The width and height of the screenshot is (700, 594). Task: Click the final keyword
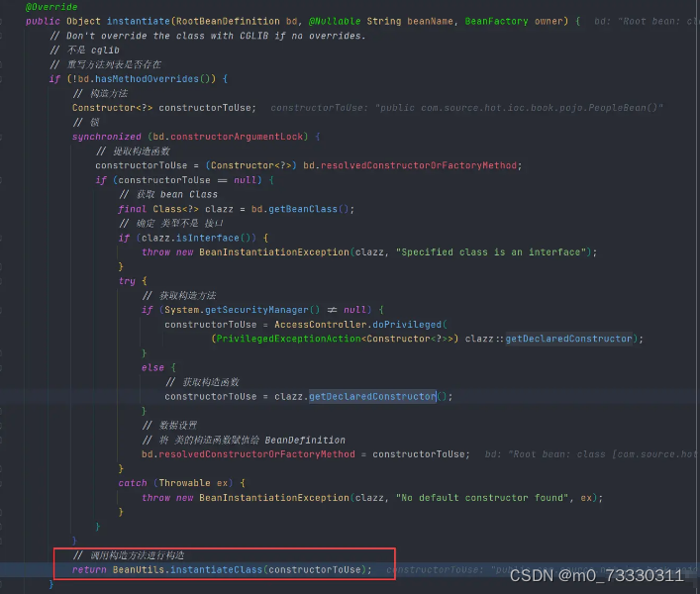point(132,209)
